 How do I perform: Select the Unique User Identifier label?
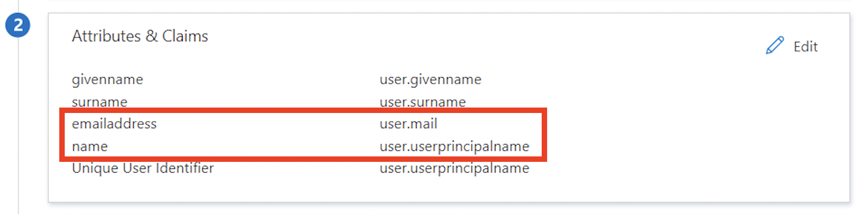(x=142, y=168)
